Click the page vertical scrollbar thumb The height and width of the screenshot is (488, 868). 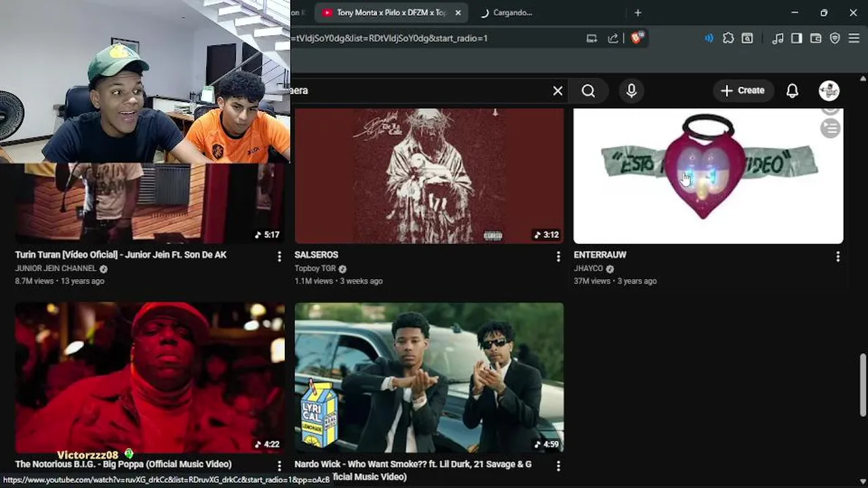click(863, 384)
